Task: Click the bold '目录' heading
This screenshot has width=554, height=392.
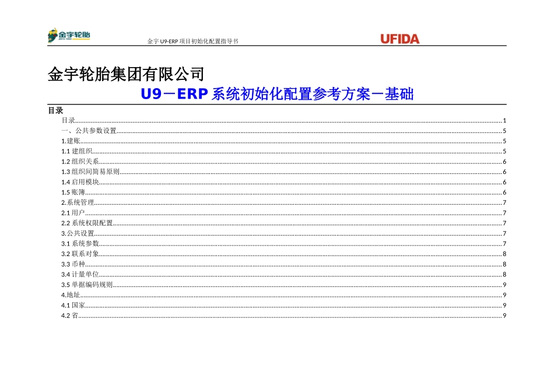Action: coord(55,110)
